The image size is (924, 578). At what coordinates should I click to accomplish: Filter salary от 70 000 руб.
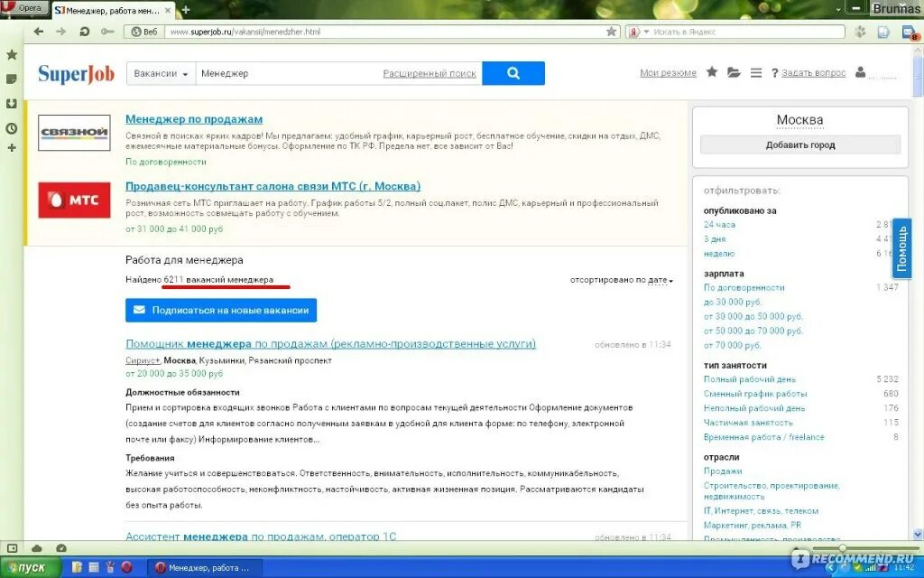click(x=733, y=346)
